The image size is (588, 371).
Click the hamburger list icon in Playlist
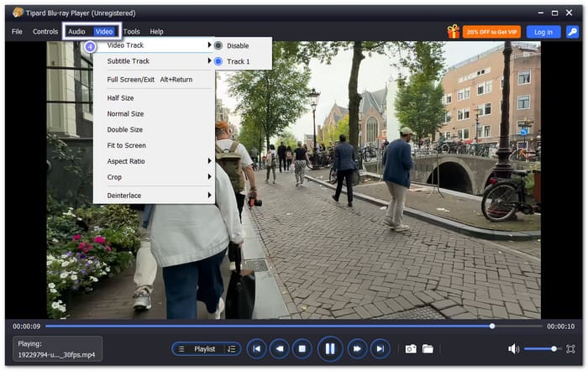pos(181,349)
